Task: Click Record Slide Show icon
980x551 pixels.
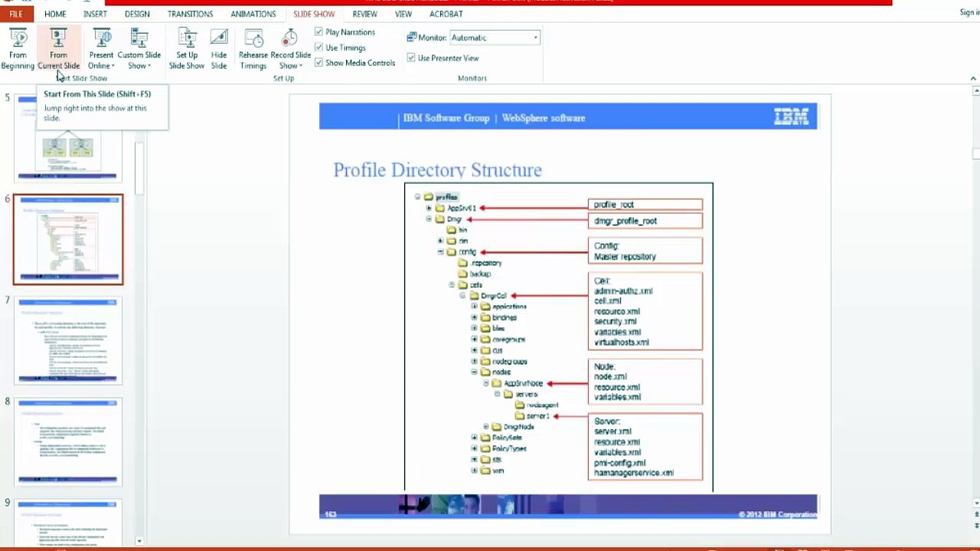Action: 289,37
